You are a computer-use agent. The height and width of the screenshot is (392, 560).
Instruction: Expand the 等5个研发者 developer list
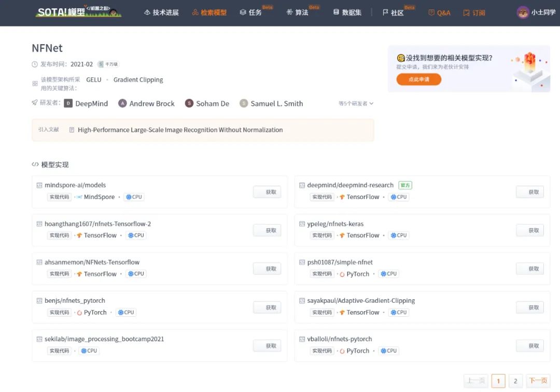click(x=356, y=104)
